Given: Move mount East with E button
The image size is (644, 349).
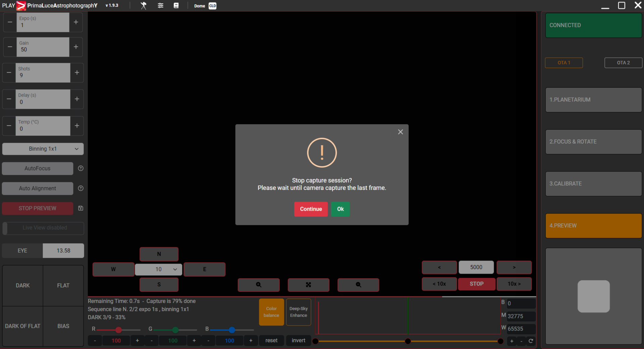Looking at the screenshot, I should (x=205, y=269).
